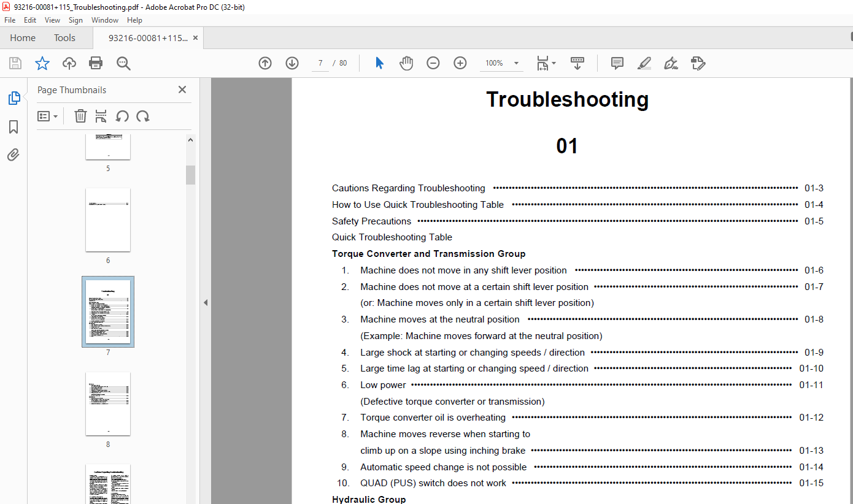Open the Edit menu
Image resolution: width=853 pixels, height=504 pixels.
tap(30, 20)
